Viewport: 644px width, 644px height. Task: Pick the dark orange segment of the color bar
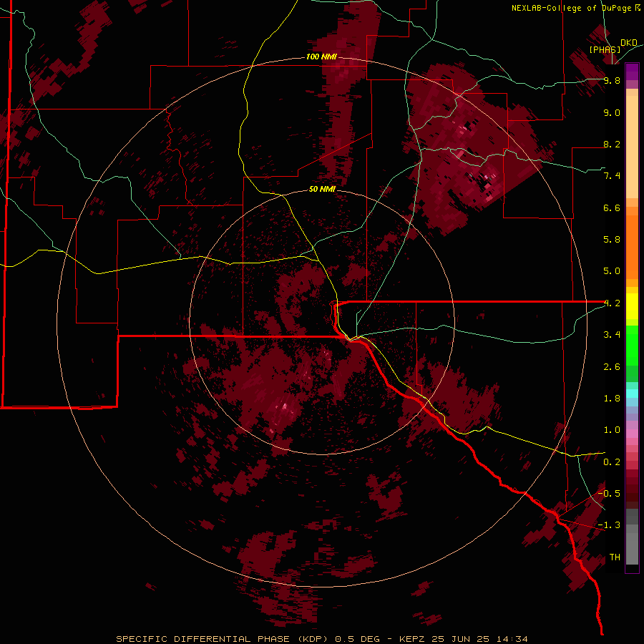pyautogui.click(x=632, y=246)
